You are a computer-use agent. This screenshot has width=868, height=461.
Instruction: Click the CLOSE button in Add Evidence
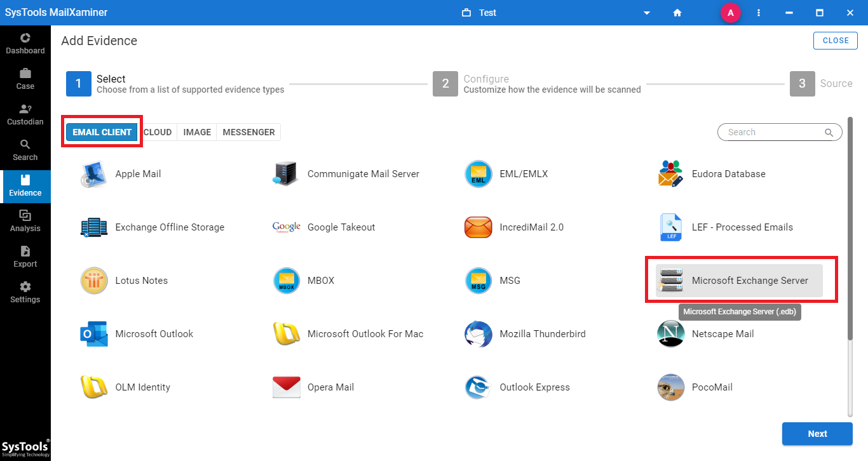pyautogui.click(x=836, y=41)
